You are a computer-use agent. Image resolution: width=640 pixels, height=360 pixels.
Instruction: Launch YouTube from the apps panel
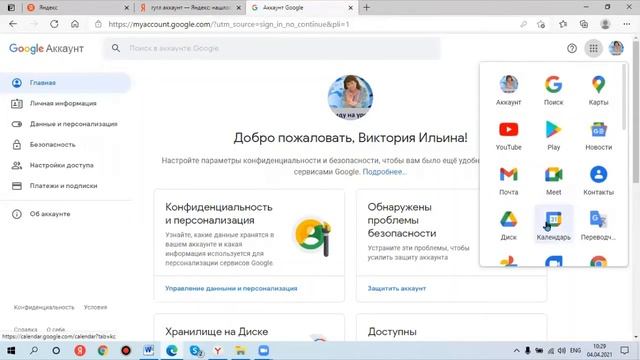509,136
